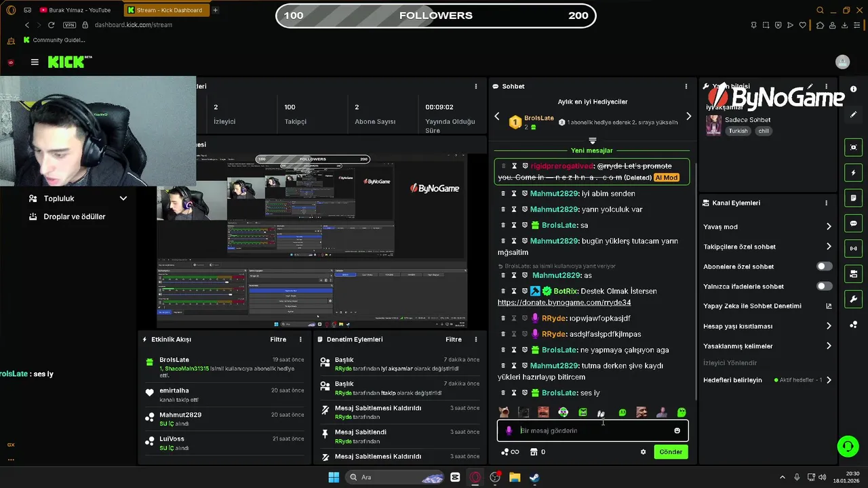Expand the Topluluk sidebar section

[x=123, y=199]
